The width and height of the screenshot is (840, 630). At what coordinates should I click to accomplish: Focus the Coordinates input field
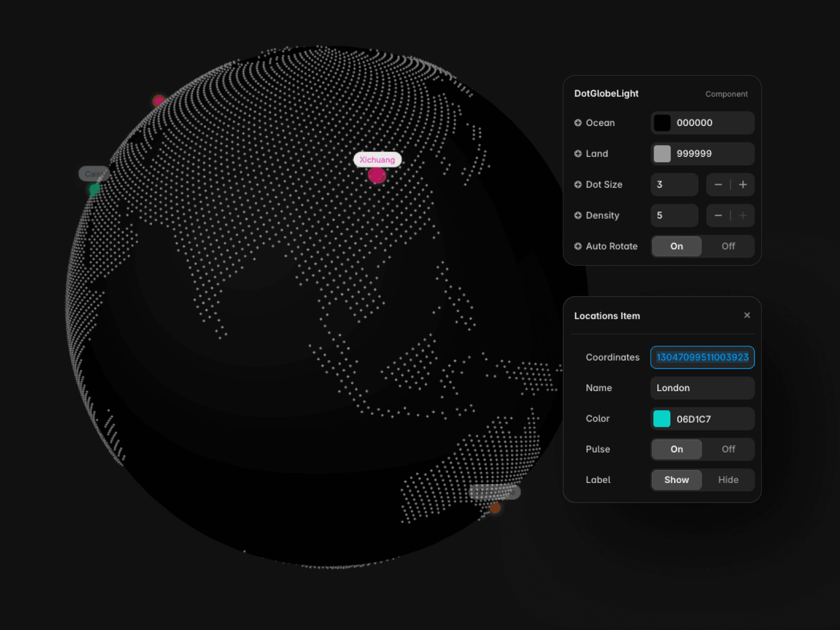click(702, 357)
